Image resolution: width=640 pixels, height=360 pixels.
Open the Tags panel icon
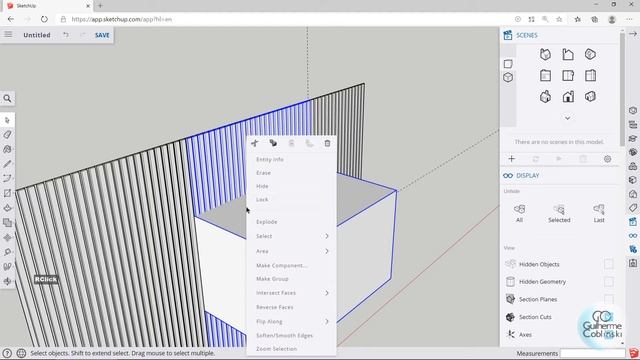click(x=633, y=208)
